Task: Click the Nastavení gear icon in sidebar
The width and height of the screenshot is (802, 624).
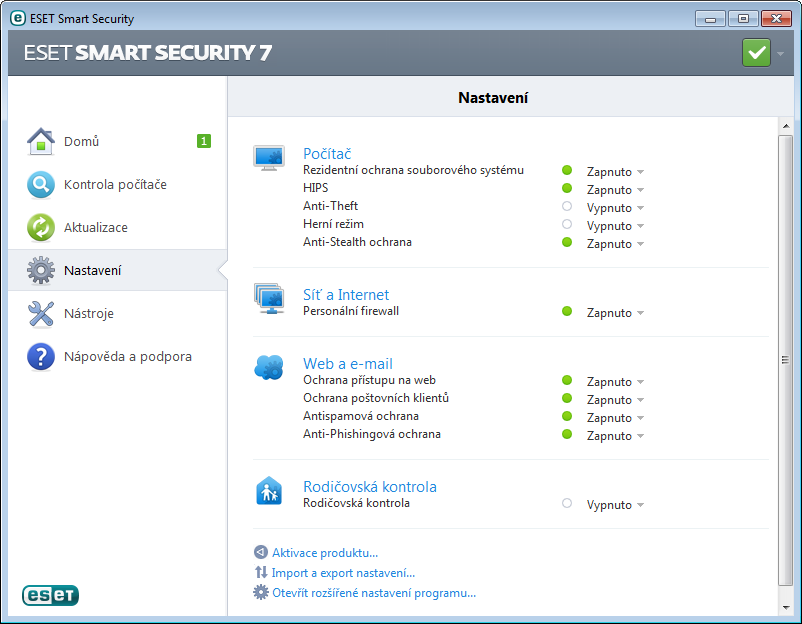Action: click(41, 270)
